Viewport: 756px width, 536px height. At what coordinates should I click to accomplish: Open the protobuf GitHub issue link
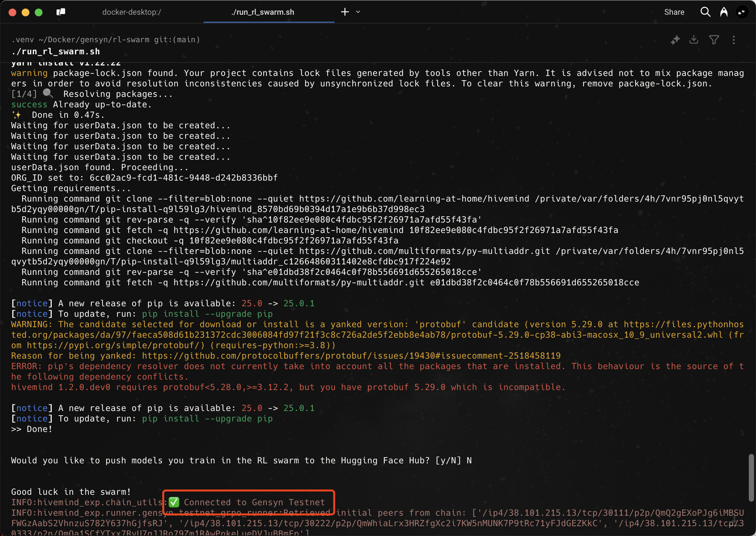[x=351, y=356]
